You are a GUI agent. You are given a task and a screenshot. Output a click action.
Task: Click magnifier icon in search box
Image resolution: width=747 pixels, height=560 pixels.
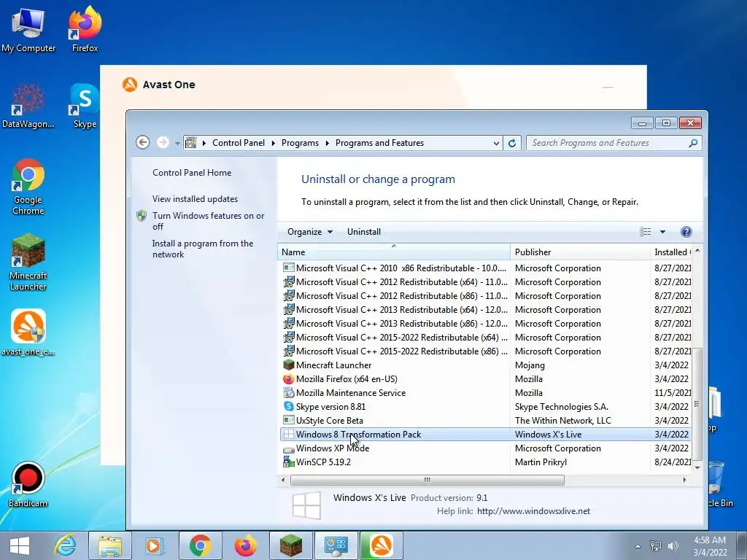[693, 143]
